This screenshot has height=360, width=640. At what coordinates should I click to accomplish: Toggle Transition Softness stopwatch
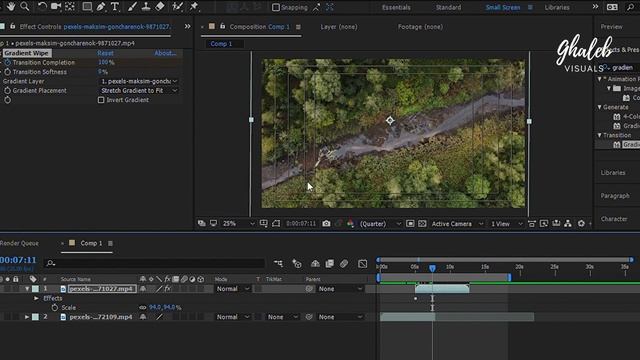(x=7, y=72)
